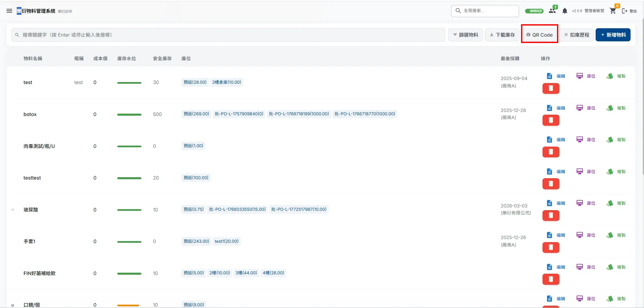Click the 批-PO-L-1772517987(10.00) batch tag
644x308 pixels.
299,209
